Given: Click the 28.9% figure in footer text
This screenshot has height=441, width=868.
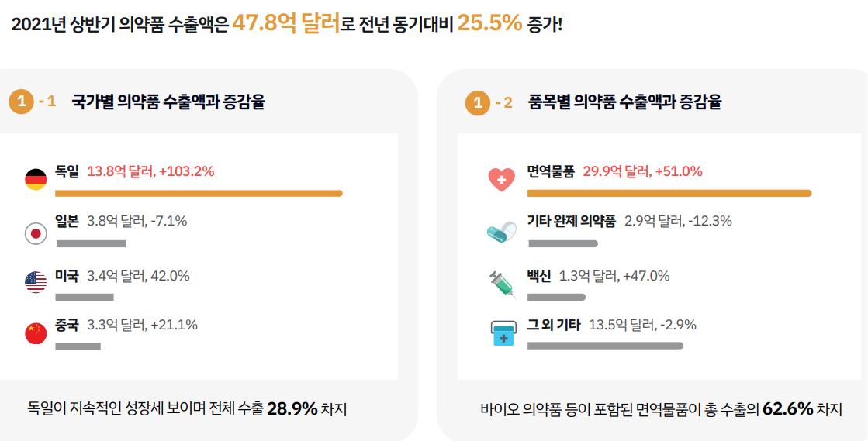Looking at the screenshot, I should pyautogui.click(x=292, y=409).
